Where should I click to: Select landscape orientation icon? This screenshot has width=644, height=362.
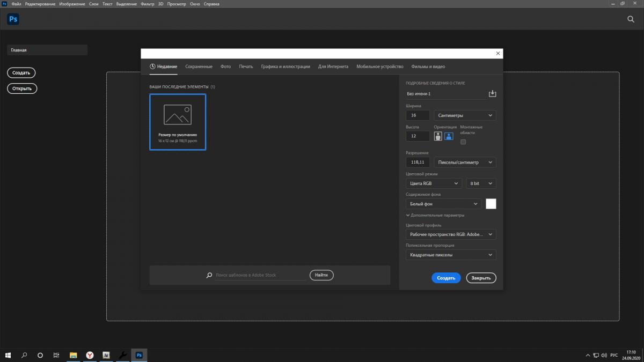click(449, 136)
